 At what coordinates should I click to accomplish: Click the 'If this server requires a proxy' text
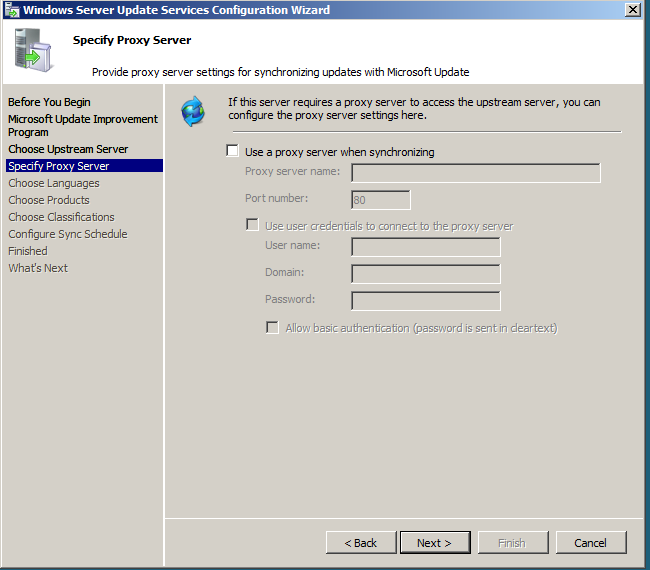coord(414,109)
